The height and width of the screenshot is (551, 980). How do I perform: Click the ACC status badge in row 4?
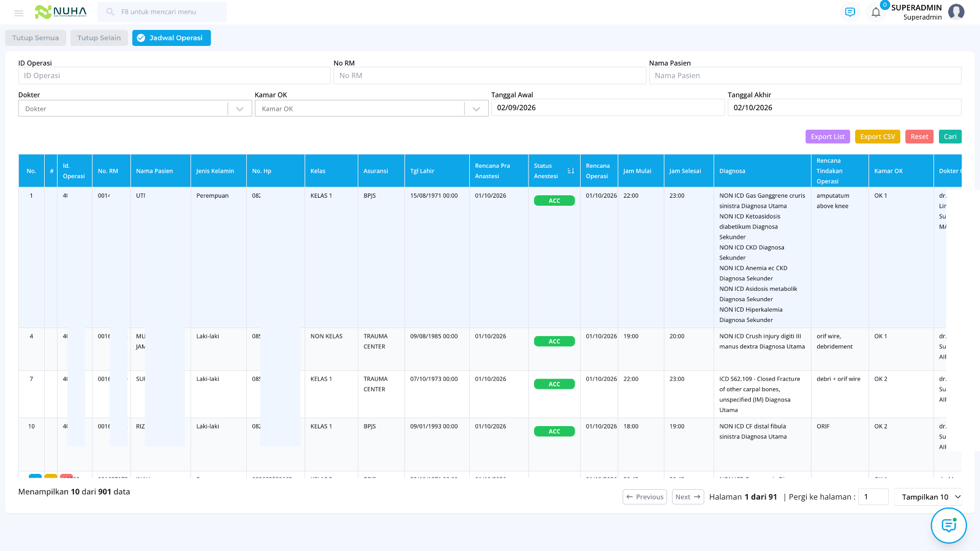[x=554, y=342]
